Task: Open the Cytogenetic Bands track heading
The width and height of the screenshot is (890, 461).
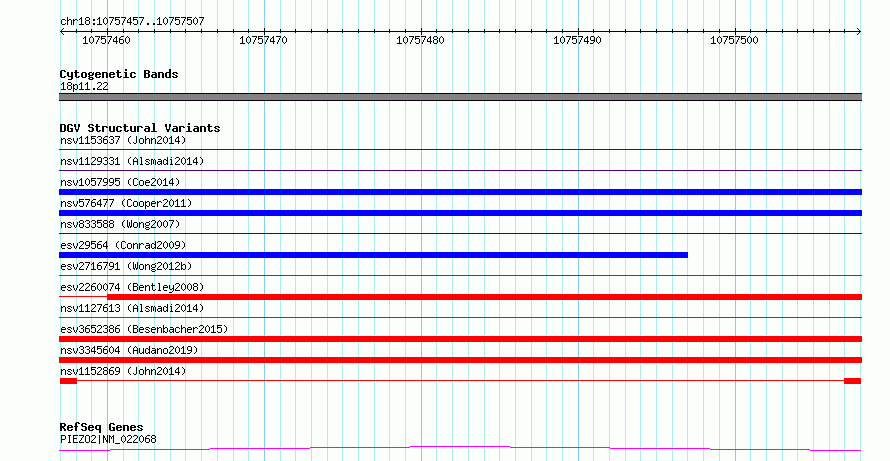Action: tap(119, 74)
